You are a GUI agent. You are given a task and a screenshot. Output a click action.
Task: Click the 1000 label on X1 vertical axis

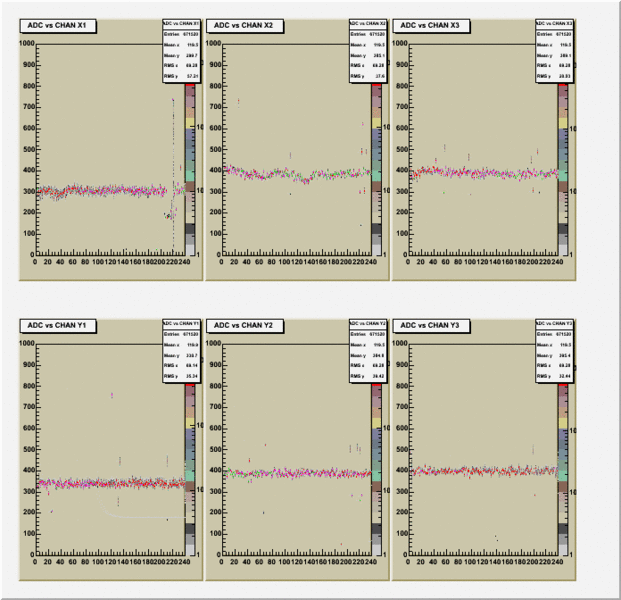(27, 43)
